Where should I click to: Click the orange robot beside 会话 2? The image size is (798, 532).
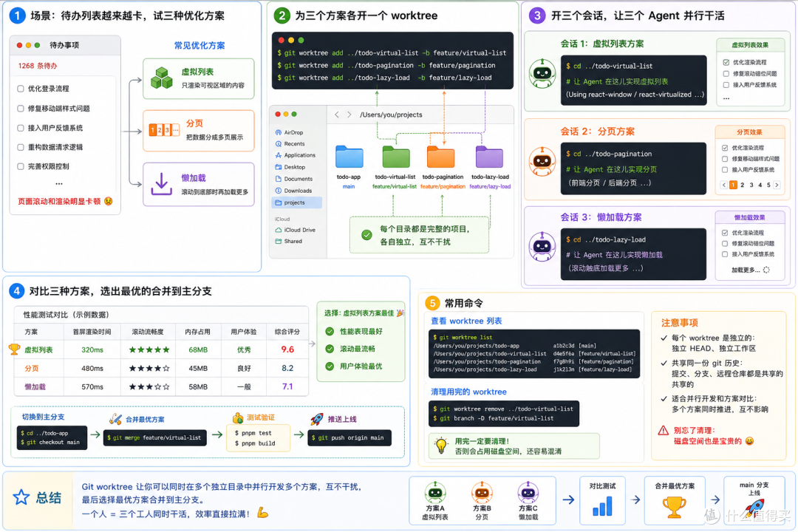pos(542,161)
